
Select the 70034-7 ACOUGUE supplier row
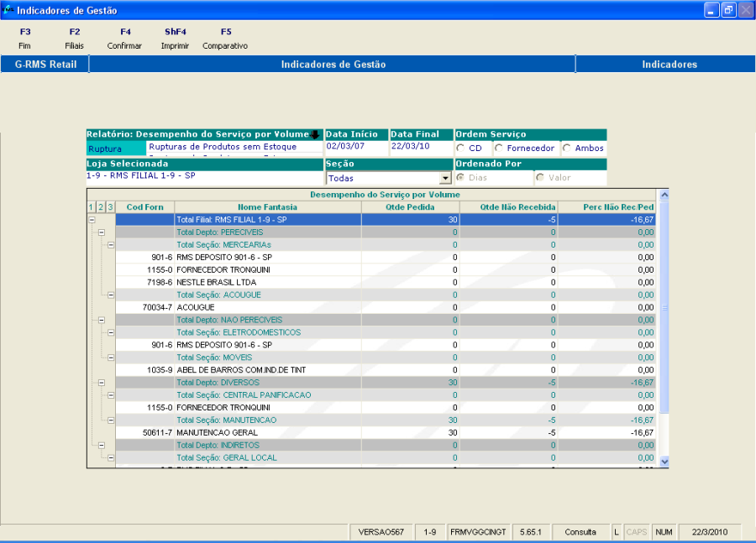pos(386,307)
